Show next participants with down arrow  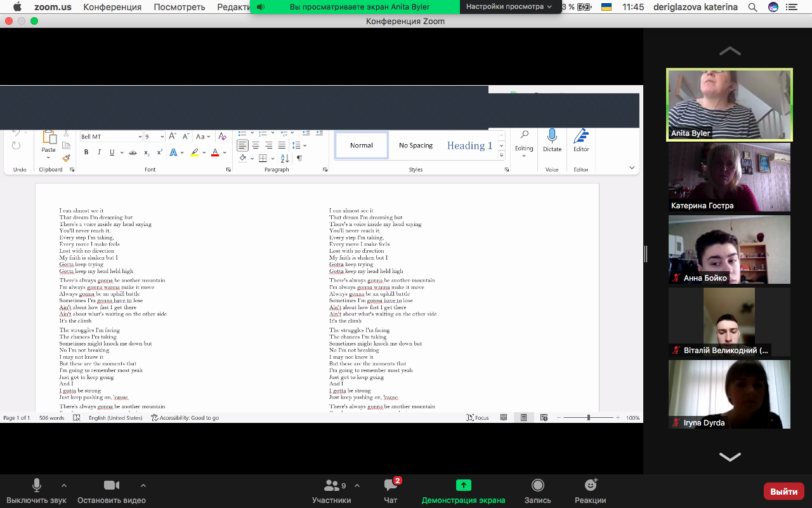pos(730,457)
